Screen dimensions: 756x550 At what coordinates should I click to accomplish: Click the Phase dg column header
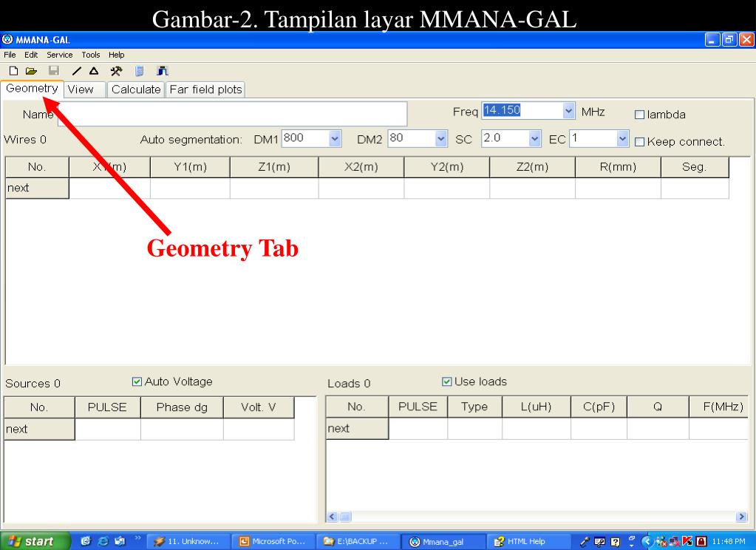coord(182,407)
